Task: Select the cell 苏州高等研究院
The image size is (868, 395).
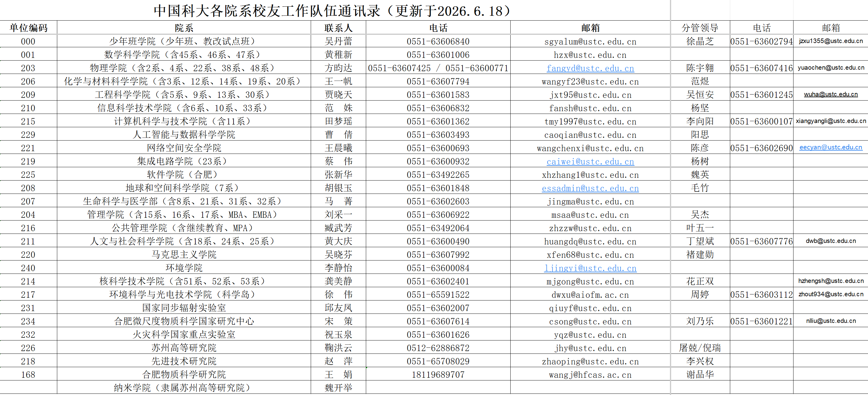Action: (x=184, y=348)
